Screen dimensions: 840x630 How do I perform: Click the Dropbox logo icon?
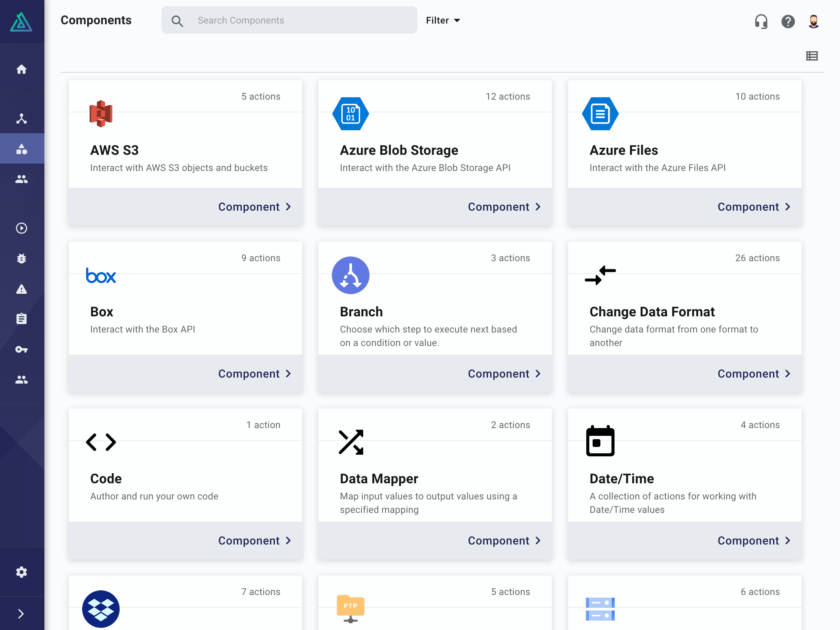101,609
